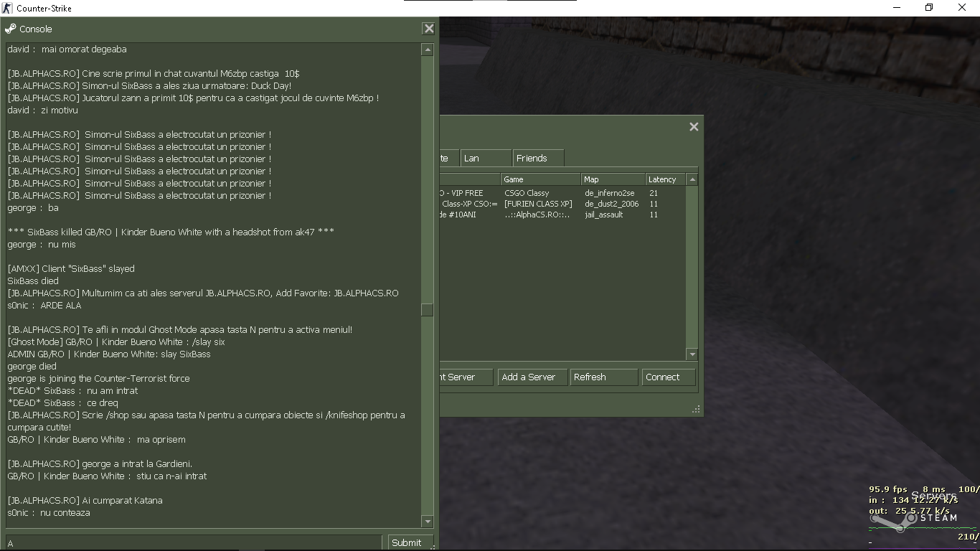Screen dimensions: 980x551
Task: Close the Console panel
Action: [429, 29]
